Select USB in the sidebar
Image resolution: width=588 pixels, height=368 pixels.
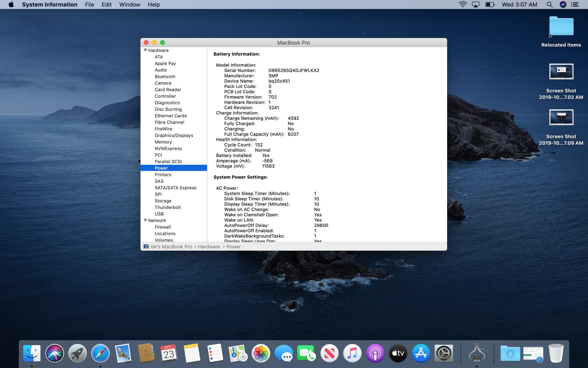159,214
